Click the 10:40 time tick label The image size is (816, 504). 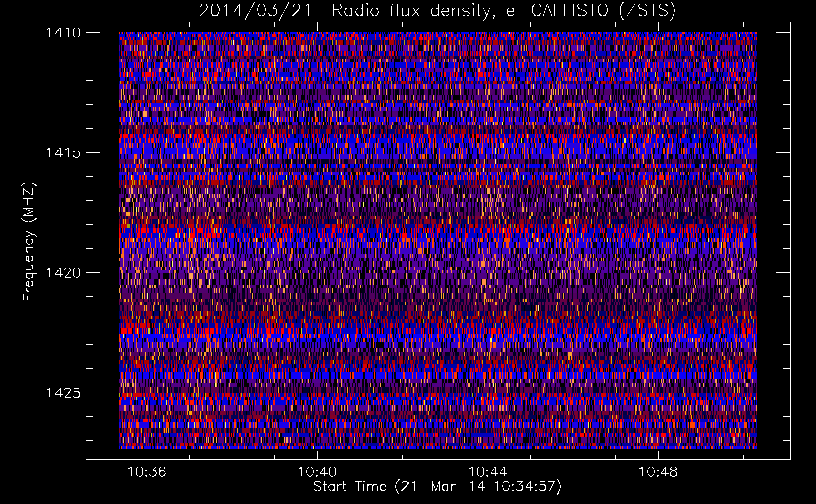(x=317, y=472)
